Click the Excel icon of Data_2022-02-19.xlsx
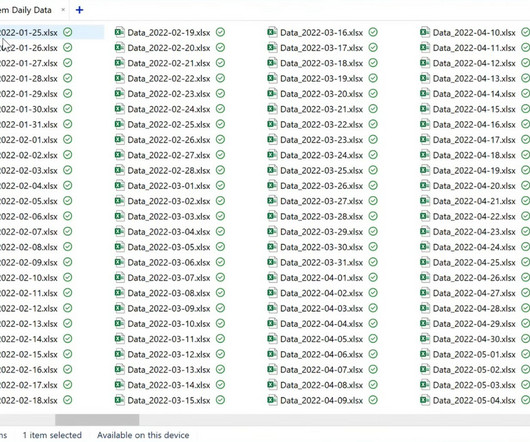This screenshot has width=530, height=442. (x=119, y=32)
